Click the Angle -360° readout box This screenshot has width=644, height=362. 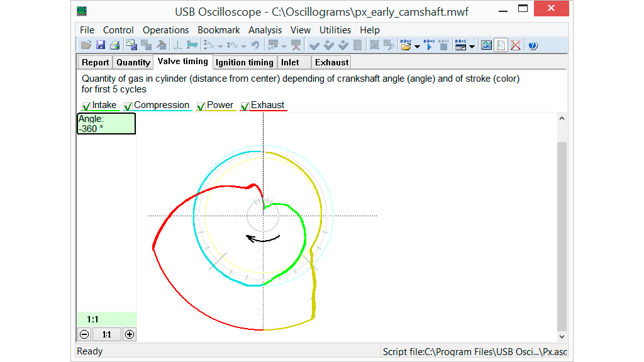pyautogui.click(x=106, y=124)
